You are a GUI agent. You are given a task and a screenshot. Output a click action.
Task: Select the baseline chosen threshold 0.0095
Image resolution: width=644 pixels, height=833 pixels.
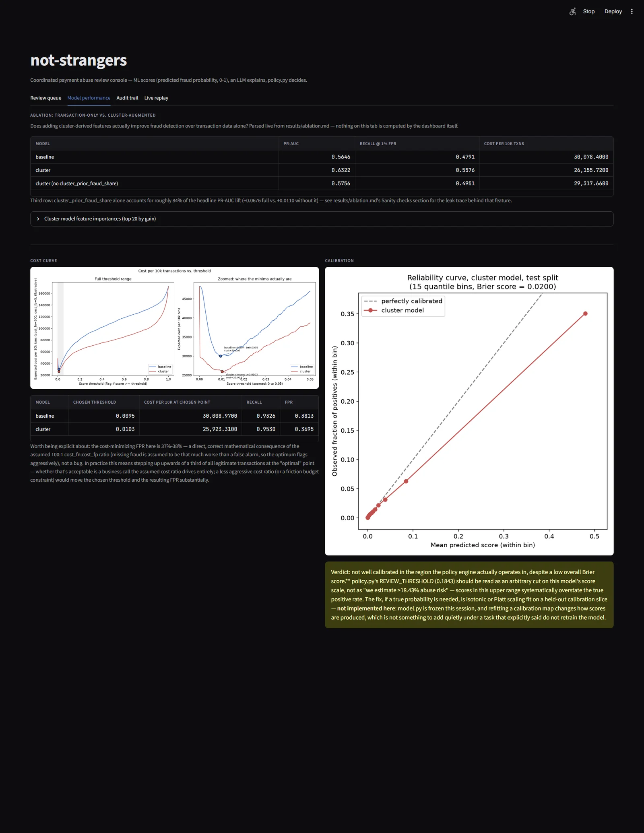[x=125, y=416]
